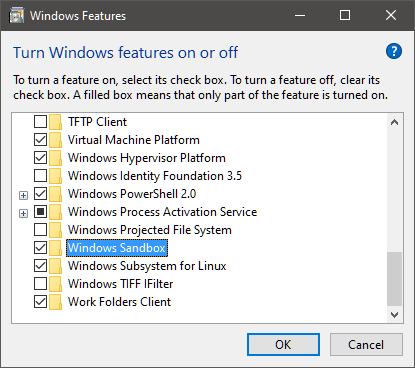
Task: Click the scrollbar up arrow
Action: click(x=395, y=122)
